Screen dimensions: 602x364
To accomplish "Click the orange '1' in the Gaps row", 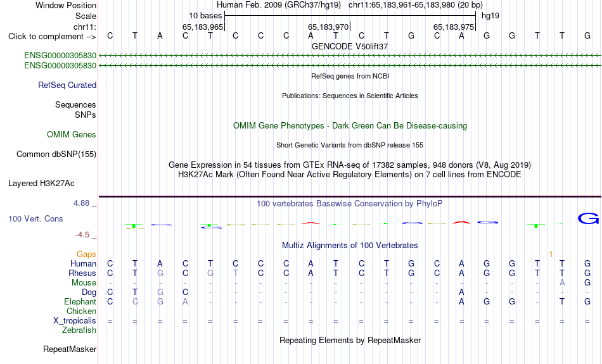I will pyautogui.click(x=551, y=254).
